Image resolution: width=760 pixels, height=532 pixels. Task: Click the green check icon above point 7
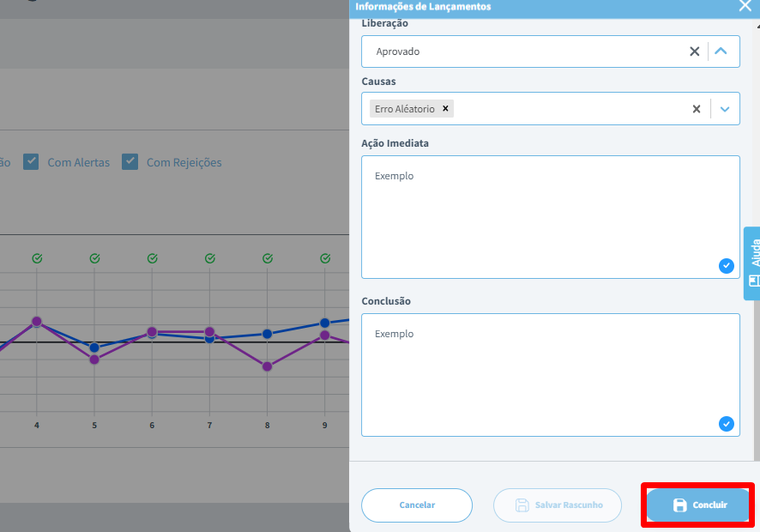(x=209, y=258)
